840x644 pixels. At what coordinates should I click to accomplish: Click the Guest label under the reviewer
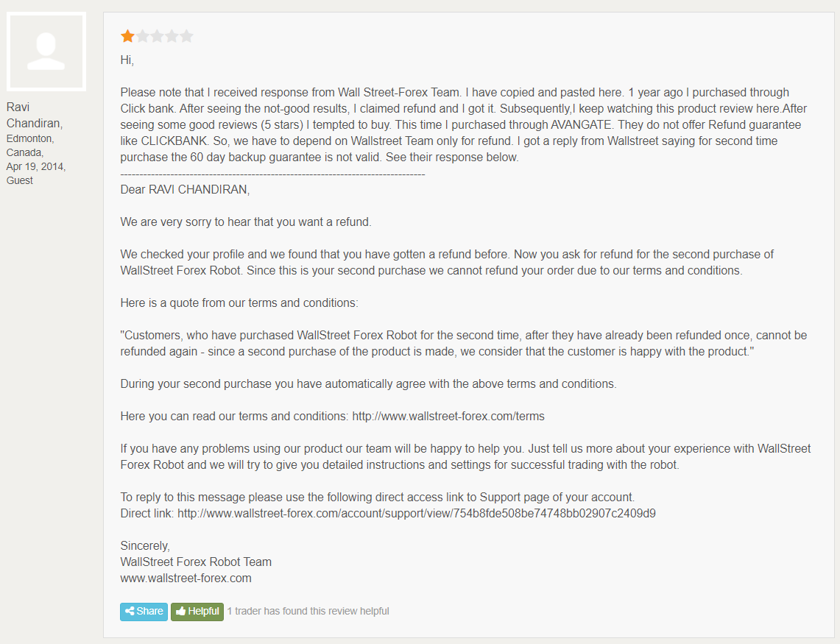click(19, 180)
